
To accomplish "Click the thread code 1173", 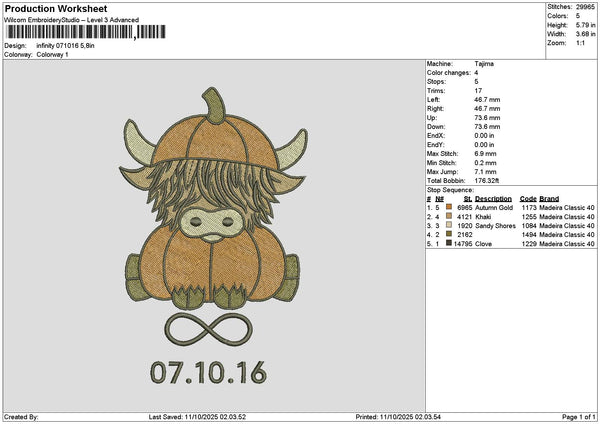I will (x=529, y=207).
